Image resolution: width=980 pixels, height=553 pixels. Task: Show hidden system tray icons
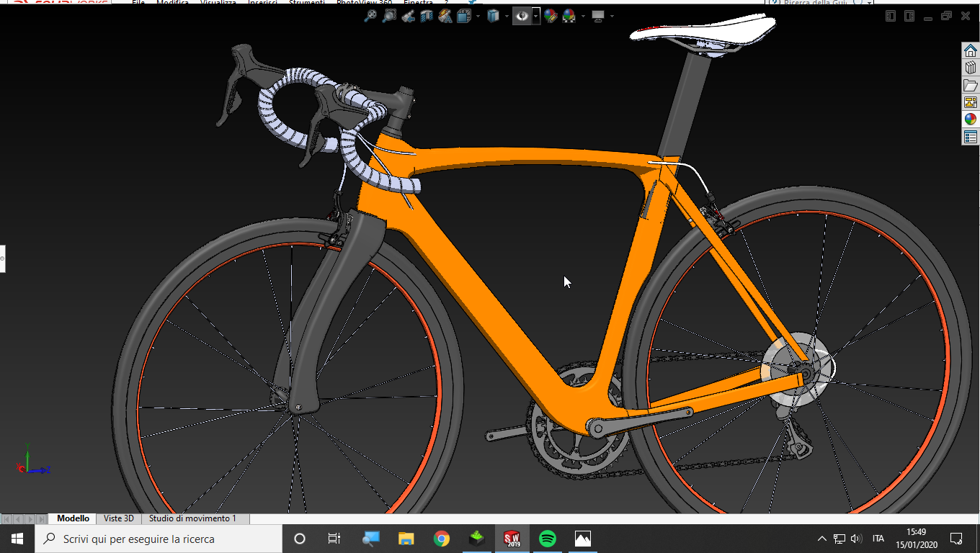point(822,539)
